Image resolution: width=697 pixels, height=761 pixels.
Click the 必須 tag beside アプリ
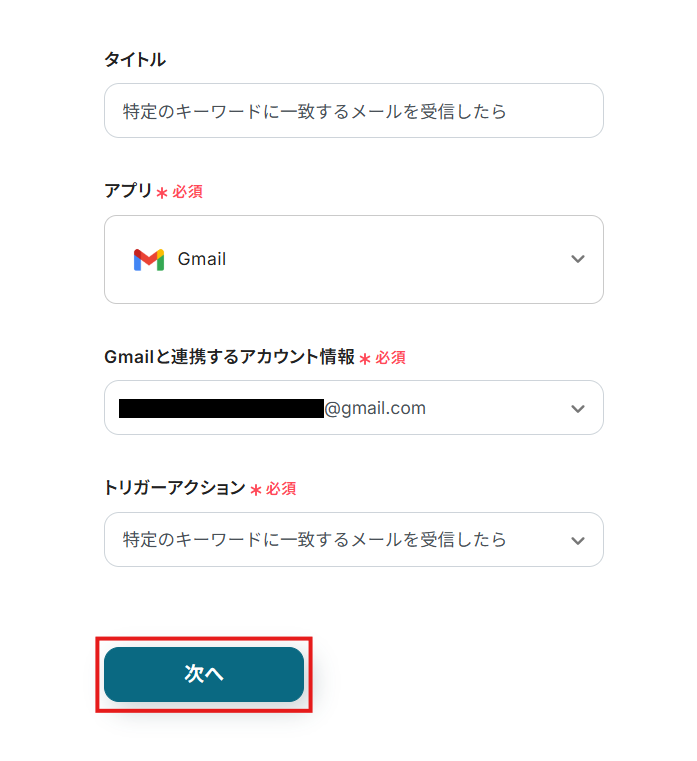[187, 191]
